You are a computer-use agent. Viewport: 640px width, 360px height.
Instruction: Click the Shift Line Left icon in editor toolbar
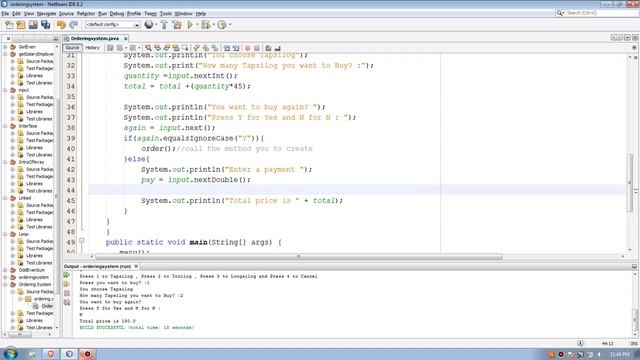[x=227, y=48]
